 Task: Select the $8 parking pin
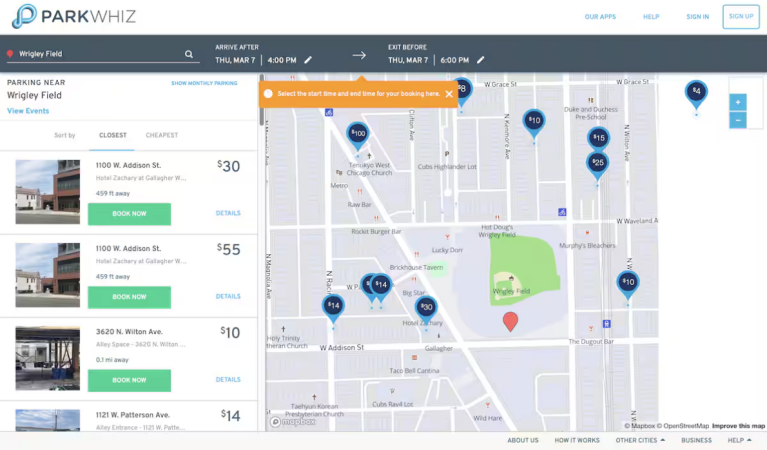(463, 91)
